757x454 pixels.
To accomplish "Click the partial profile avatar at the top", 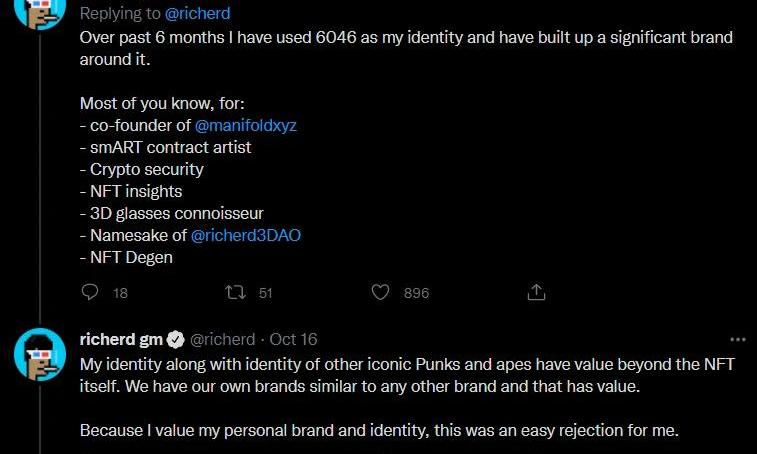I will pyautogui.click(x=40, y=10).
